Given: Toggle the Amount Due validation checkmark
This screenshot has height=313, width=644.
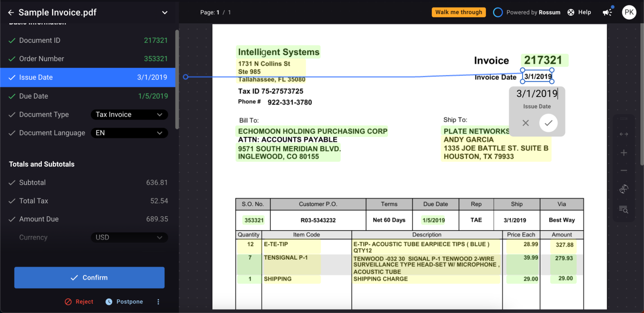Looking at the screenshot, I should [x=12, y=220].
